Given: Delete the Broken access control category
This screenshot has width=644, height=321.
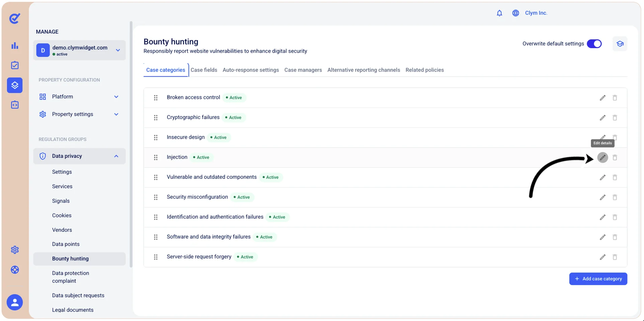Looking at the screenshot, I should tap(614, 98).
